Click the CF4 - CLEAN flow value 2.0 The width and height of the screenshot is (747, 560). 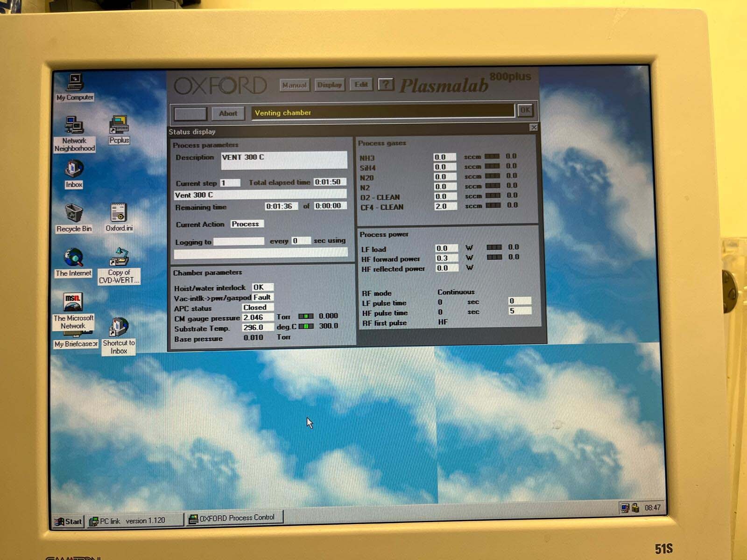point(445,206)
